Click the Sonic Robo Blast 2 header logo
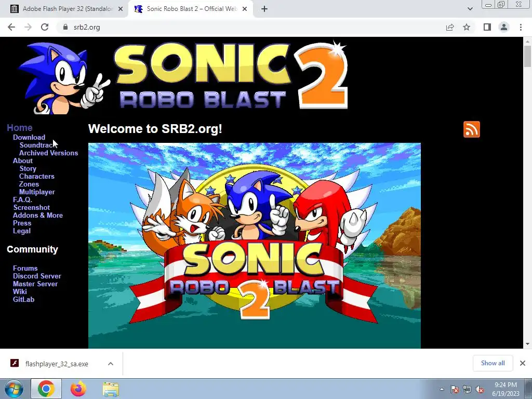Viewport: 532px width, 399px height. (x=231, y=75)
